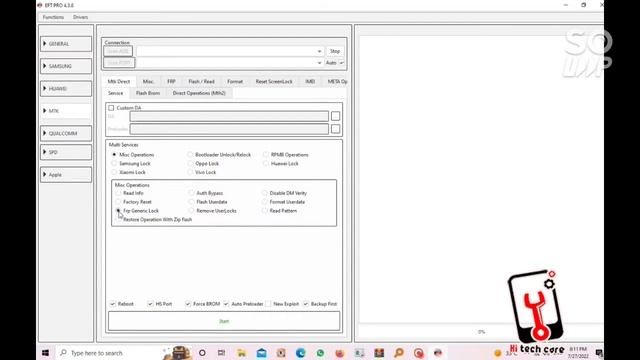Choose Huawei Lock radio option

pos(266,163)
